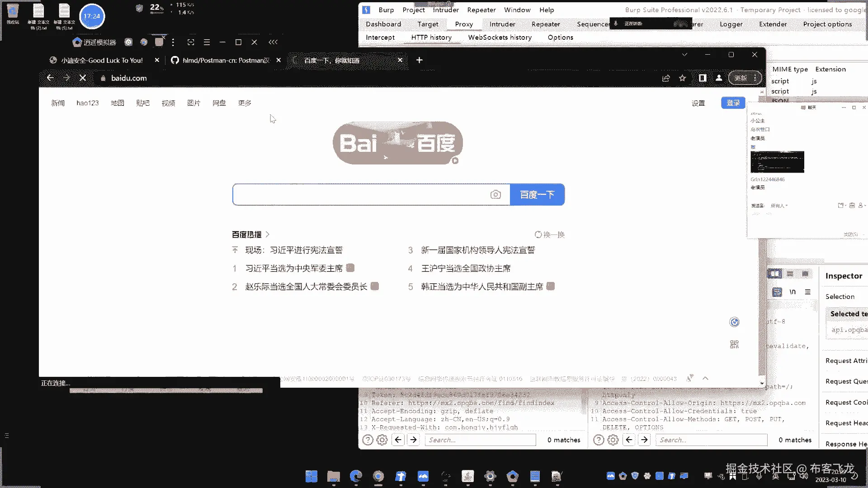Toggle the Inspector side-by-side layout button
Image resolution: width=868 pixels, height=488 pixels.
coord(774,274)
